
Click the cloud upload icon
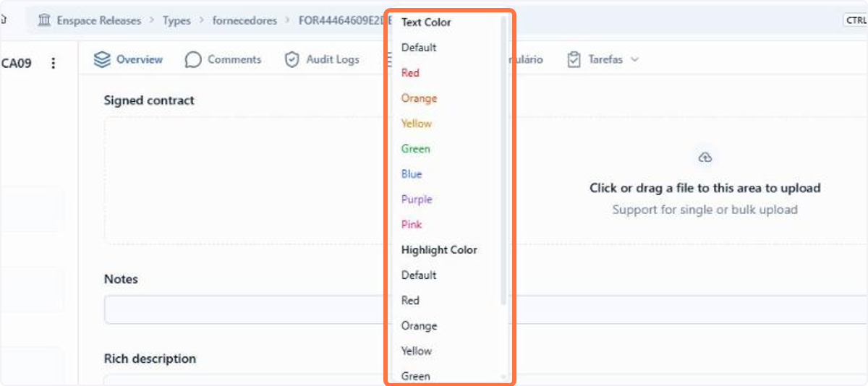point(705,158)
